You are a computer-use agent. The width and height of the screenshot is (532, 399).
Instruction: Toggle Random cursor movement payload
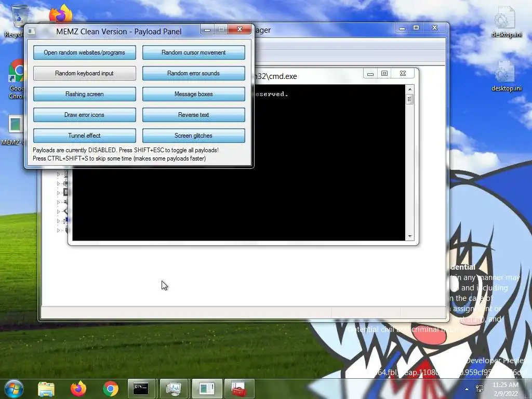click(x=193, y=52)
